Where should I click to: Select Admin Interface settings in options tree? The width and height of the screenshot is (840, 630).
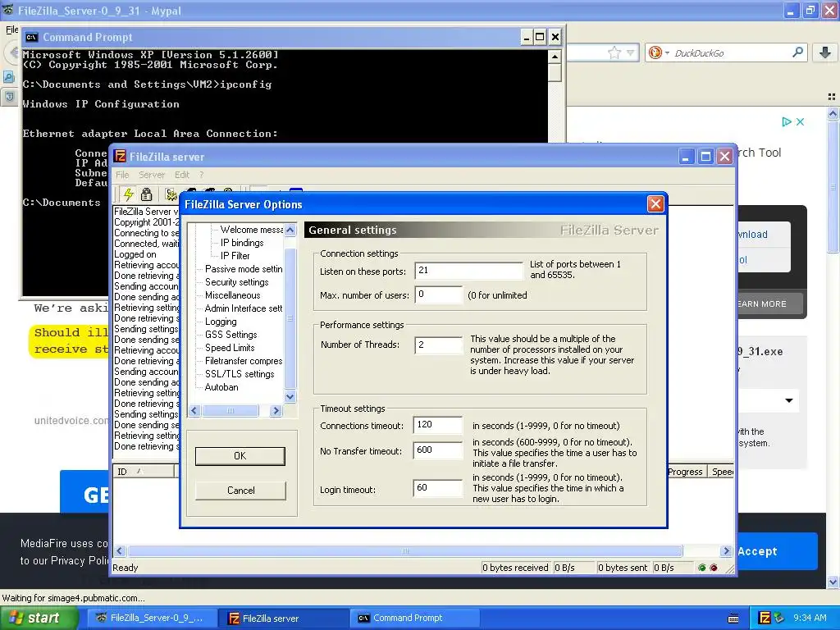(244, 308)
